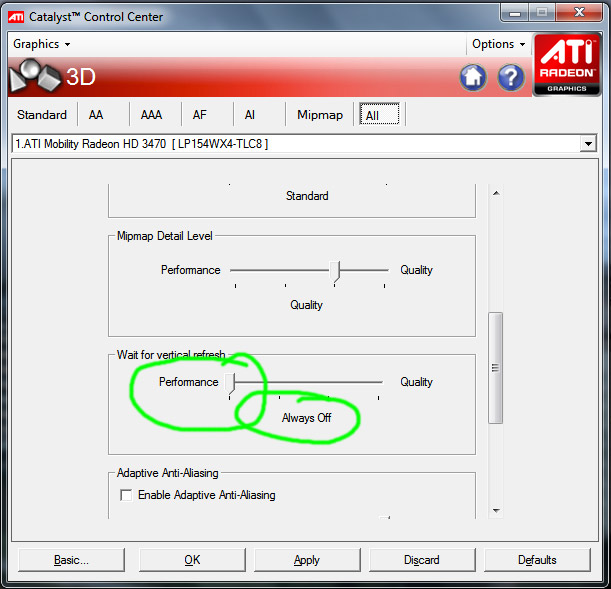Image resolution: width=611 pixels, height=589 pixels.
Task: Select the All tab
Action: (x=379, y=114)
